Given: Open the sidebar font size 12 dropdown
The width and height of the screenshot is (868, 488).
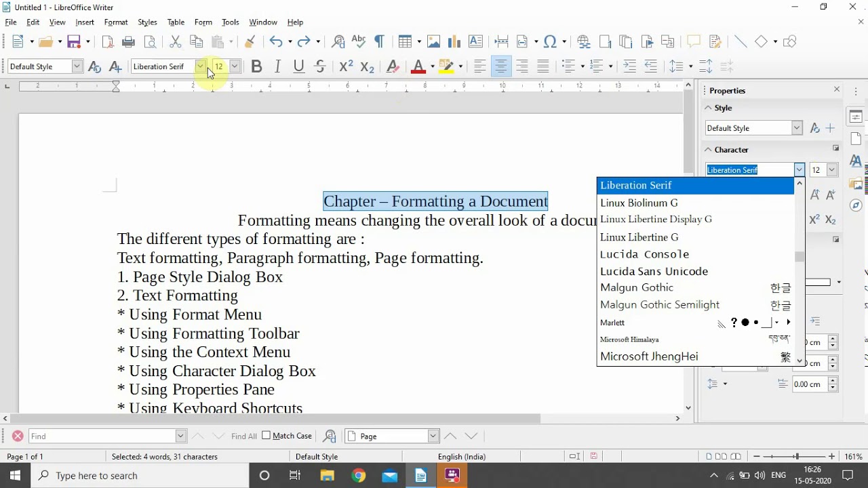Looking at the screenshot, I should click(832, 170).
